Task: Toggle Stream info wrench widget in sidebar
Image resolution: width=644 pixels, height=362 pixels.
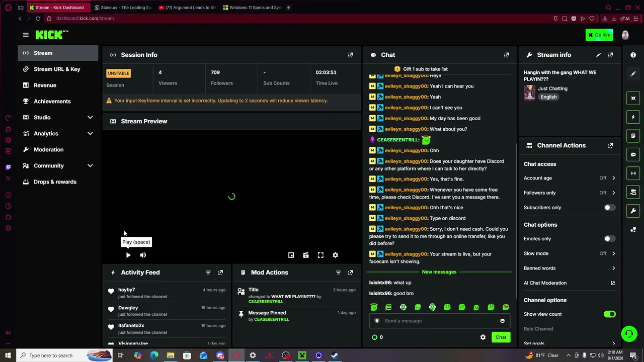Action: (633, 211)
